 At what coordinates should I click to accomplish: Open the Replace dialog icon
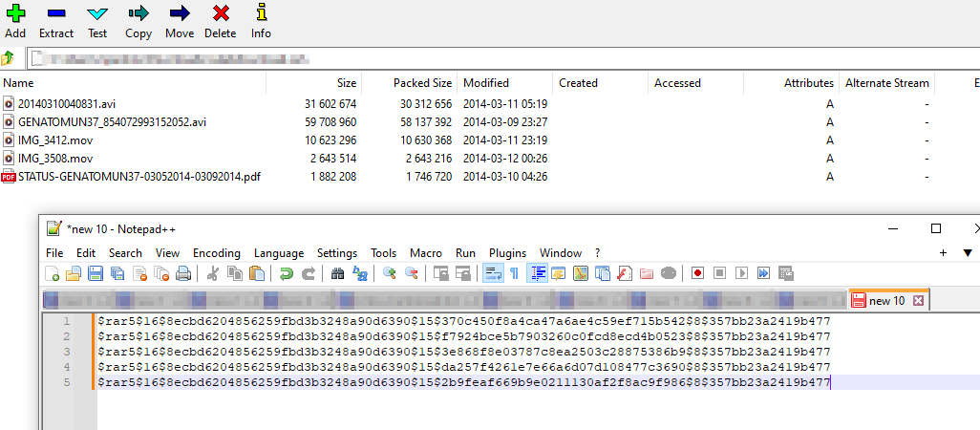click(360, 273)
